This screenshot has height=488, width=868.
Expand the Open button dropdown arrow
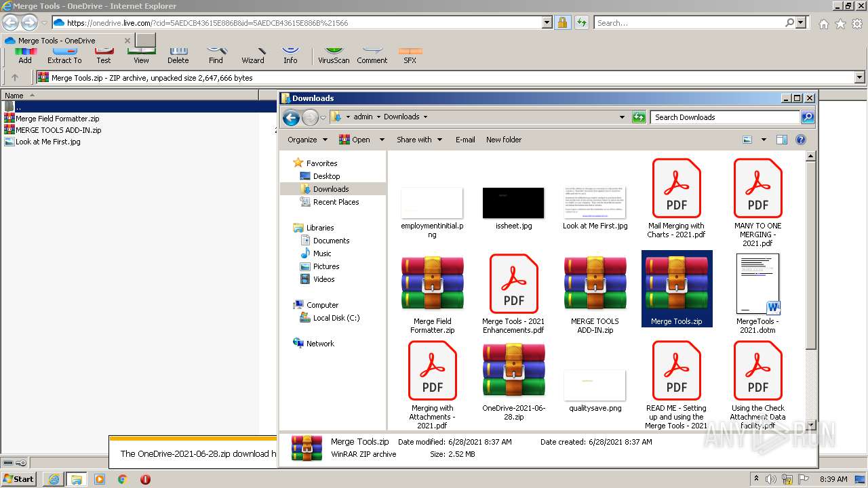[382, 140]
